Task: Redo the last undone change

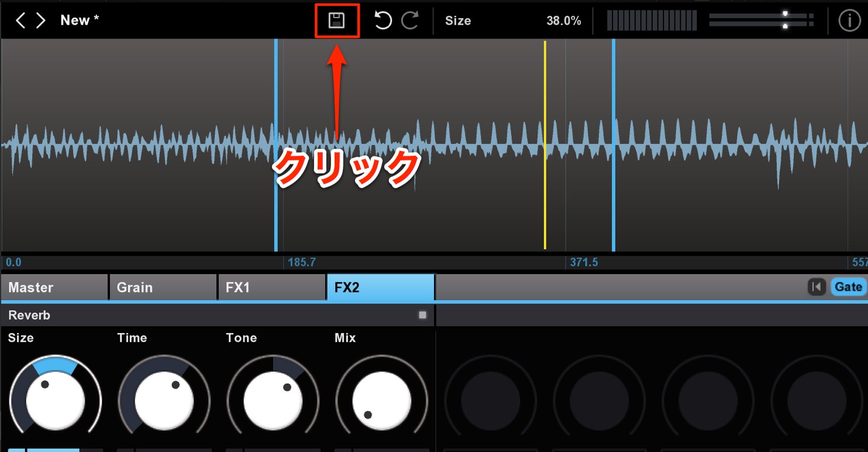Action: coord(410,21)
